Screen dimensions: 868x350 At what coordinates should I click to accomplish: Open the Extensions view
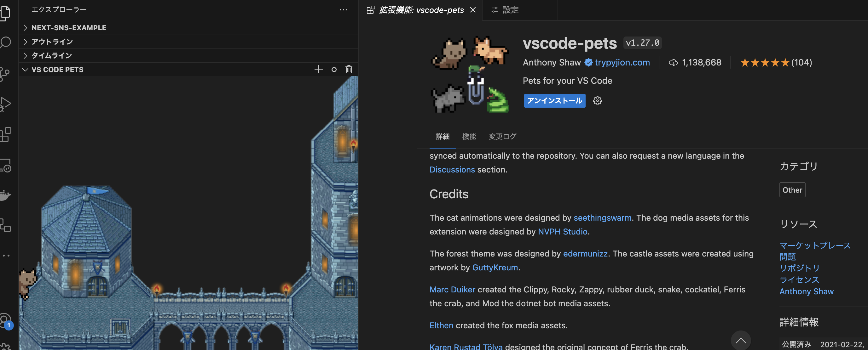6,135
